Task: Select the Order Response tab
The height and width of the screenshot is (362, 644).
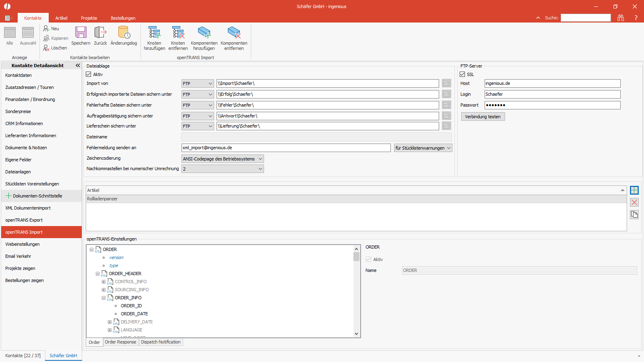Action: click(x=121, y=342)
